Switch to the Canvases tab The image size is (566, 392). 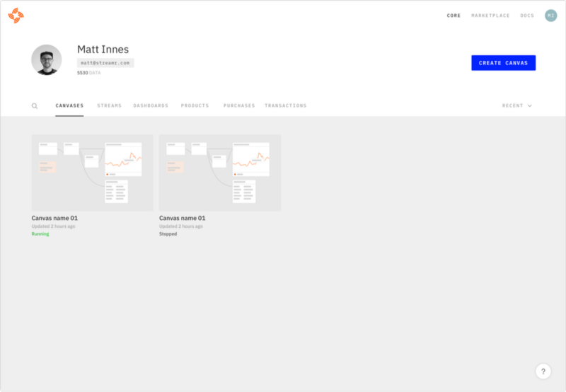click(69, 105)
